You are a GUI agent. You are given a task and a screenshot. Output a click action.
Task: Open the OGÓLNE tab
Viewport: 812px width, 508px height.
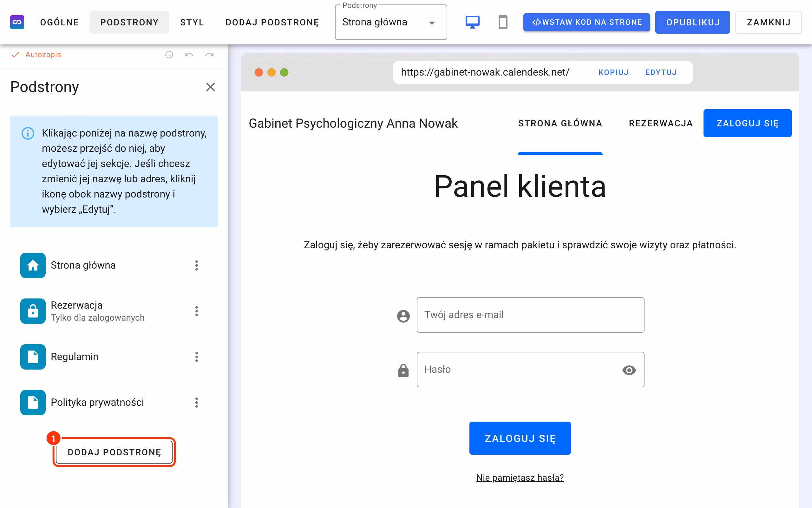point(59,22)
